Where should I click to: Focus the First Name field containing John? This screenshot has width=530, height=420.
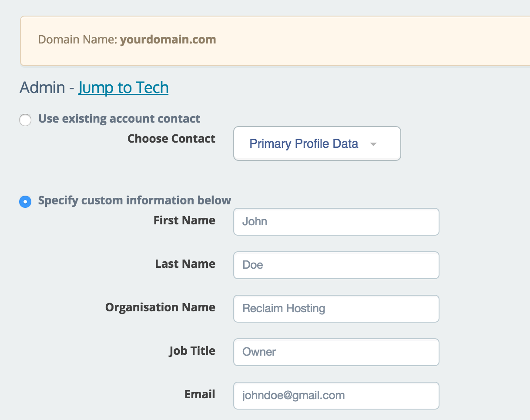tap(336, 222)
